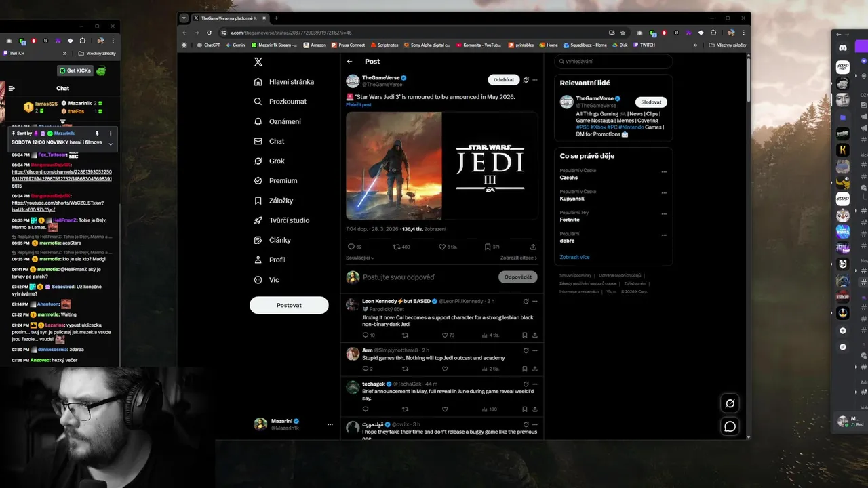Open Prozkoumat in X sidebar
This screenshot has height=488, width=868.
pos(280,102)
